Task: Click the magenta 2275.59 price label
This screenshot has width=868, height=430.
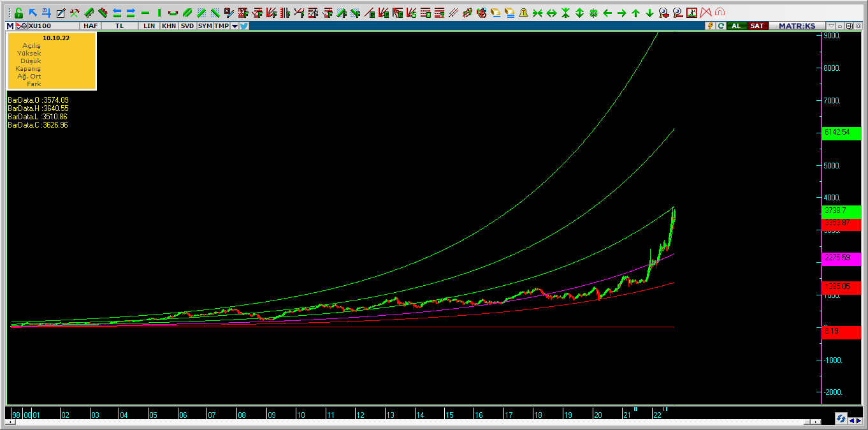Action: coord(842,258)
